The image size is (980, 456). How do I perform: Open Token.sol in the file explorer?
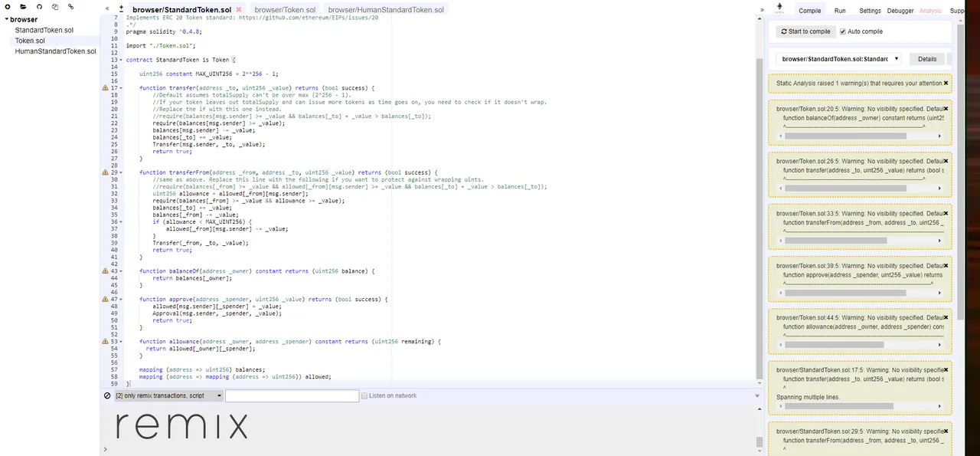click(x=30, y=41)
